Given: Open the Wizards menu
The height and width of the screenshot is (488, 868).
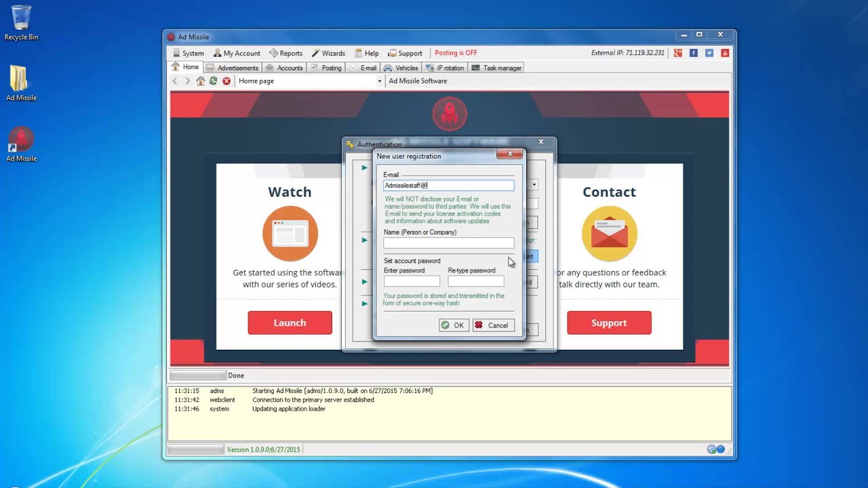Looking at the screenshot, I should coord(328,53).
